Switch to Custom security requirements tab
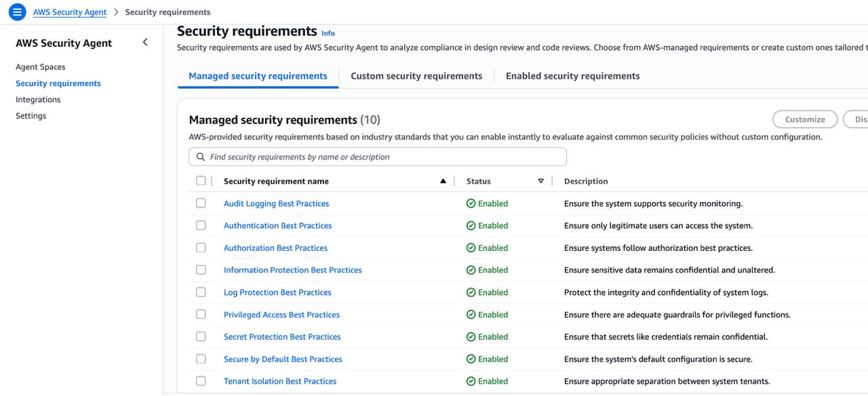Screen dimensions: 868x396 tap(416, 76)
